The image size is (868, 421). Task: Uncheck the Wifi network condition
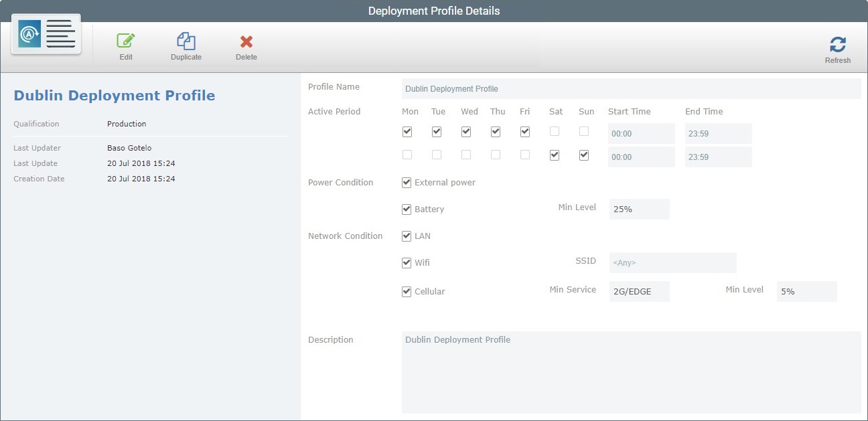pyautogui.click(x=406, y=262)
